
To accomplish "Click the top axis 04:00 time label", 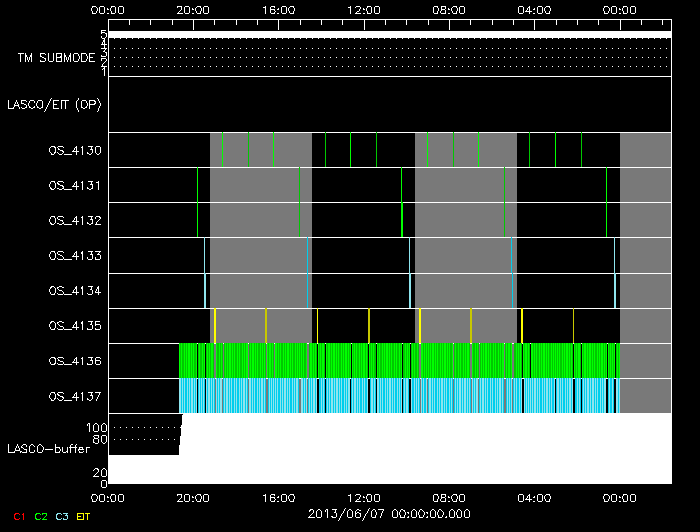I will click(534, 10).
